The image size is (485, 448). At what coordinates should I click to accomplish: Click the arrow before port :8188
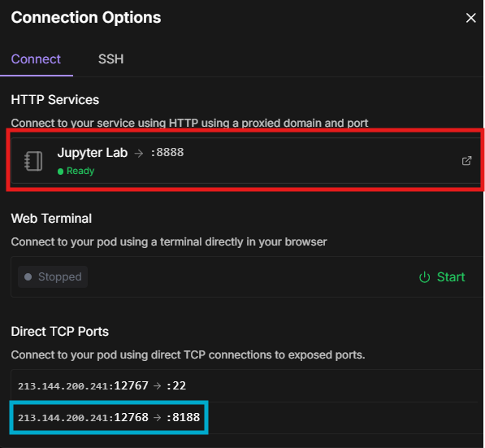click(158, 417)
